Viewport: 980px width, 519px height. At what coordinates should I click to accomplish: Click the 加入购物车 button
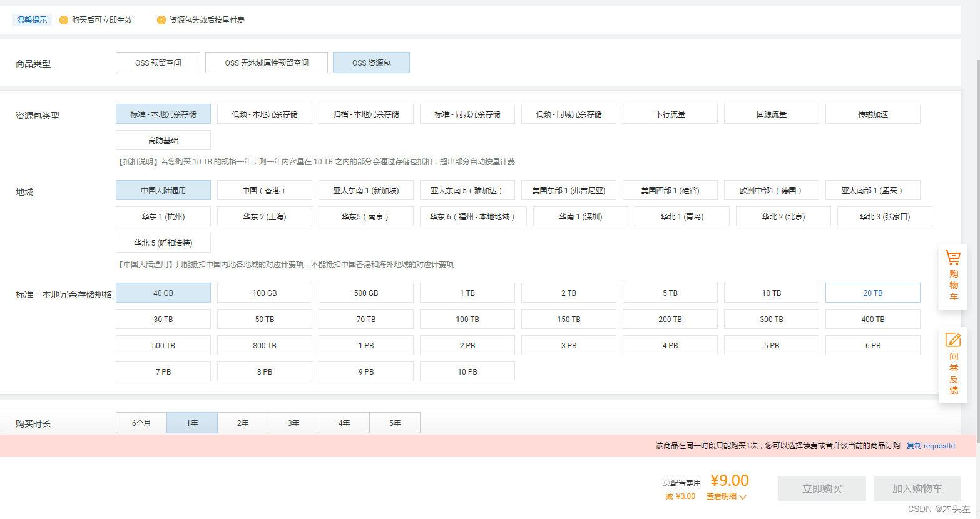tap(917, 488)
